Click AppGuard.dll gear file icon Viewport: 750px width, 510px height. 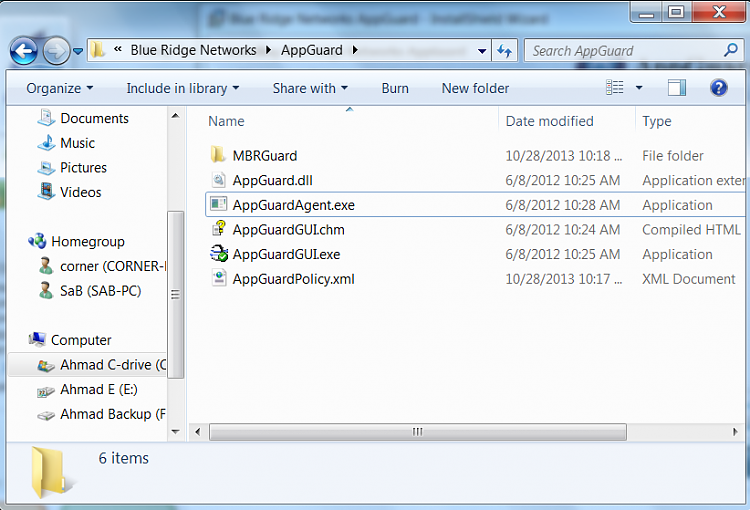(x=219, y=179)
